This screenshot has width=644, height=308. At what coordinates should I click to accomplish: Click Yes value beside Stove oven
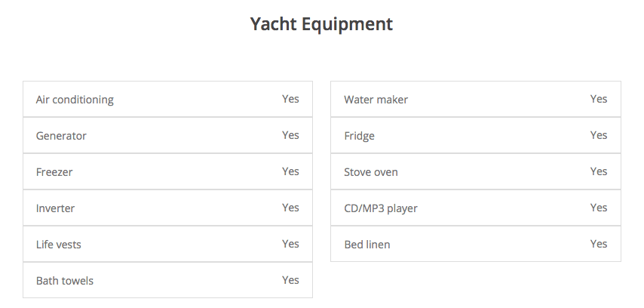tap(598, 171)
